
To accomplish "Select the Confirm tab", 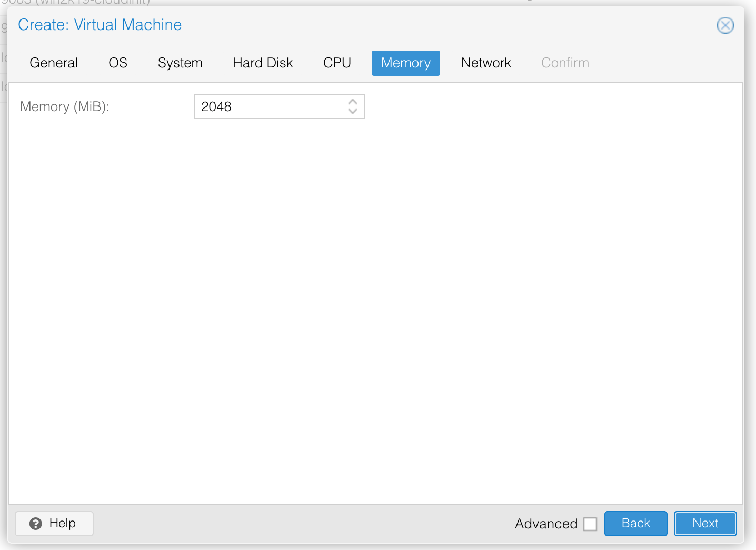I will click(x=564, y=63).
